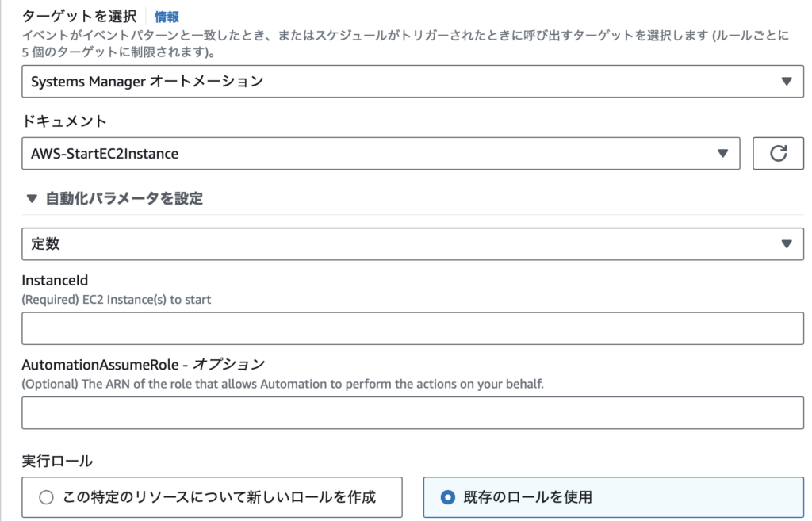Click the 情報 link next to ターゲットを選択
Screen dimensions: 812x521
(167, 17)
